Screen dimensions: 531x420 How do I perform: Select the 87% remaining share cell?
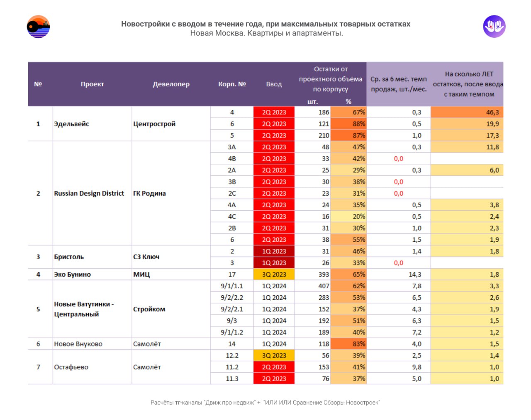coord(348,136)
